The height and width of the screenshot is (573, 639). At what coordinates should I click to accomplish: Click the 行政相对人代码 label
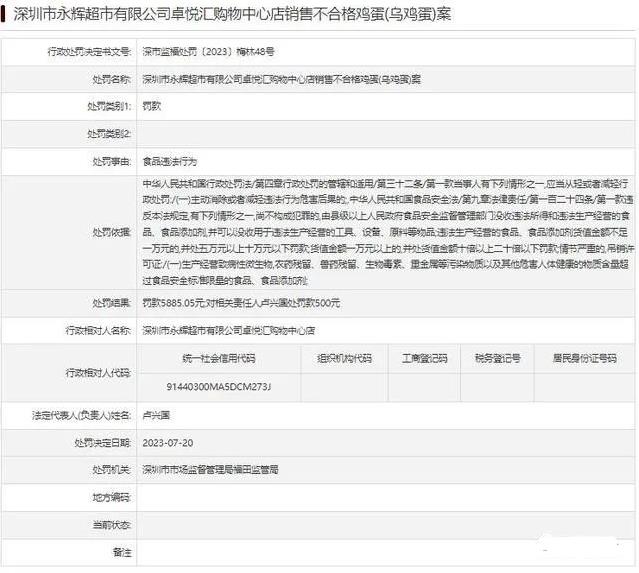pyautogui.click(x=98, y=373)
